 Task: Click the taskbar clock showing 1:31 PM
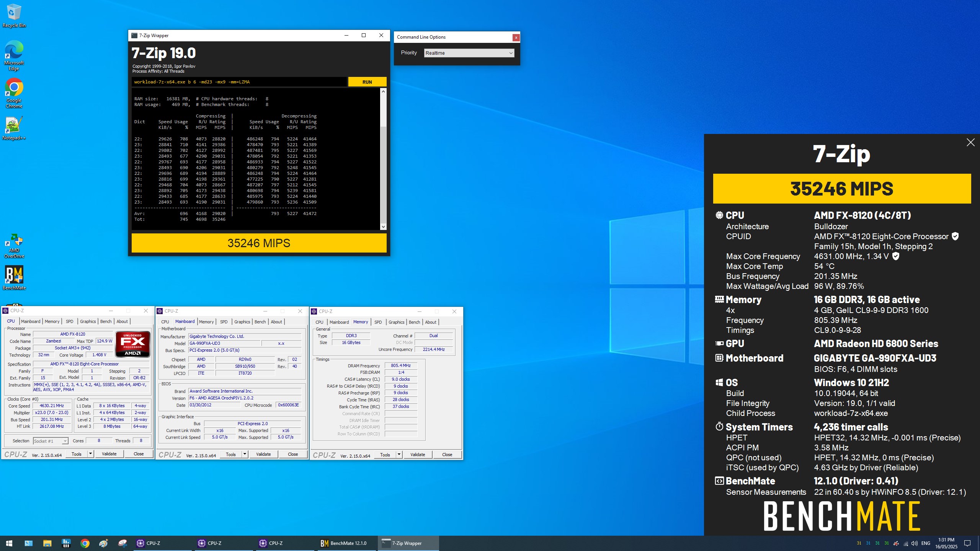(x=946, y=543)
